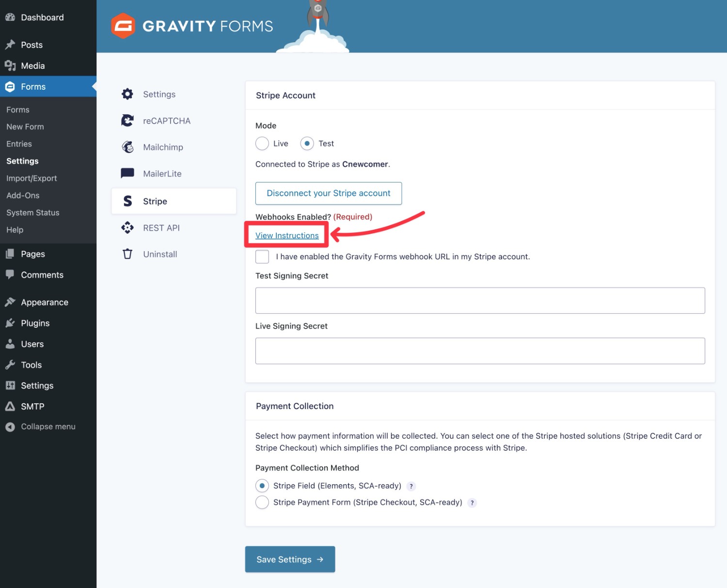This screenshot has height=588, width=727.
Task: Click the gear icon beside Settings
Action: click(x=127, y=94)
